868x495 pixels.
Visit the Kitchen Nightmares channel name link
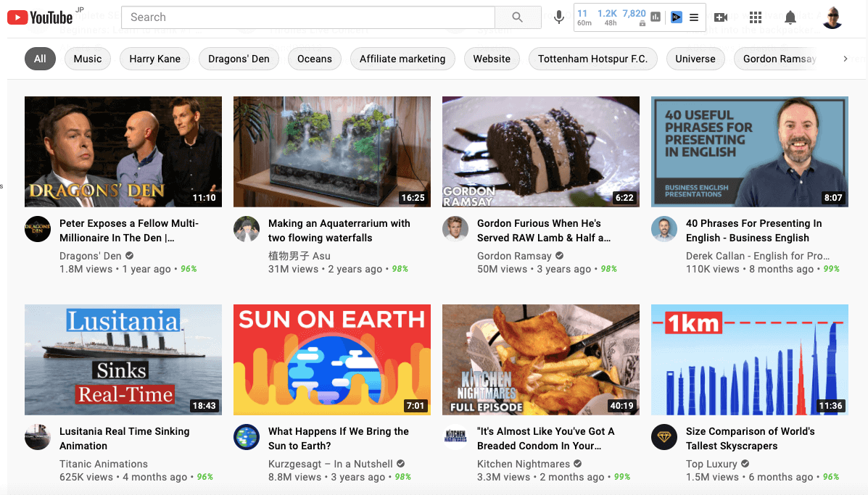coord(523,464)
